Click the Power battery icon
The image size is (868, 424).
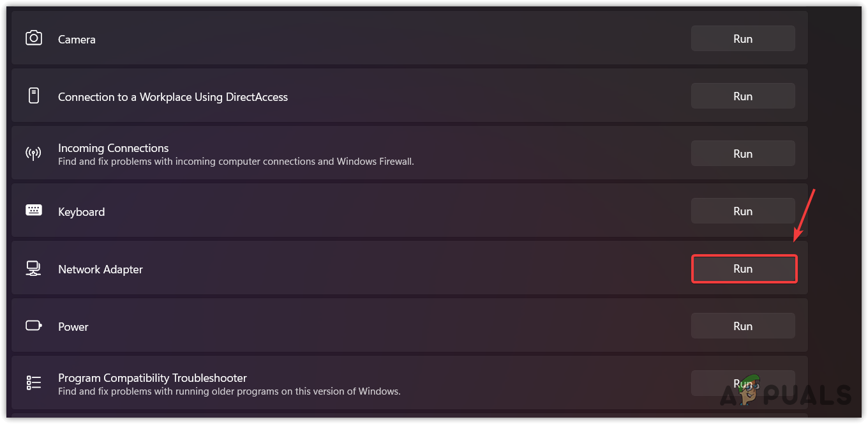tap(34, 326)
